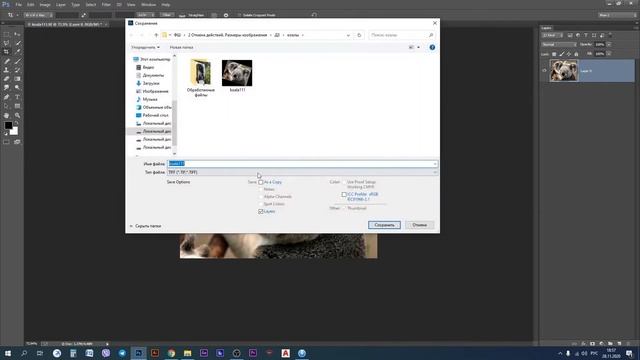640x360 pixels.
Task: Expand the address bar path dropdown
Action: [348, 35]
